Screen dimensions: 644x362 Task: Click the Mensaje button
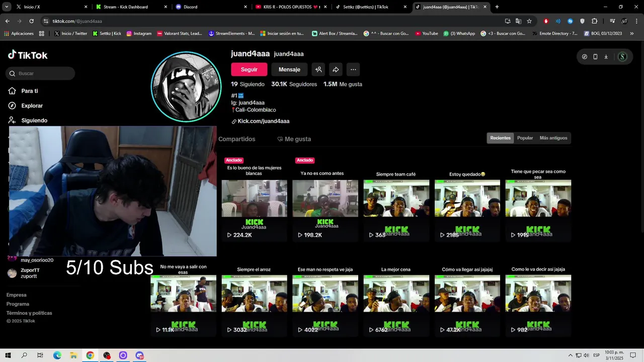[289, 69]
